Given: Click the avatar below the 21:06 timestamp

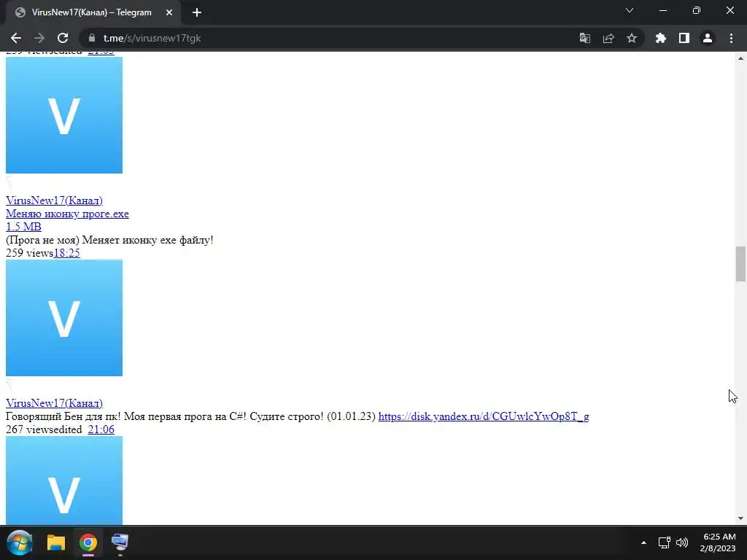Looking at the screenshot, I should 64,481.
